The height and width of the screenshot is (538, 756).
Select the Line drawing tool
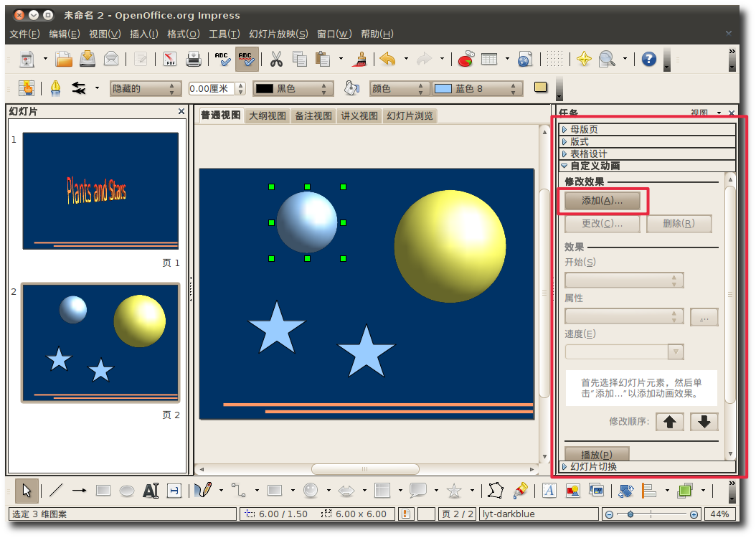coord(55,491)
